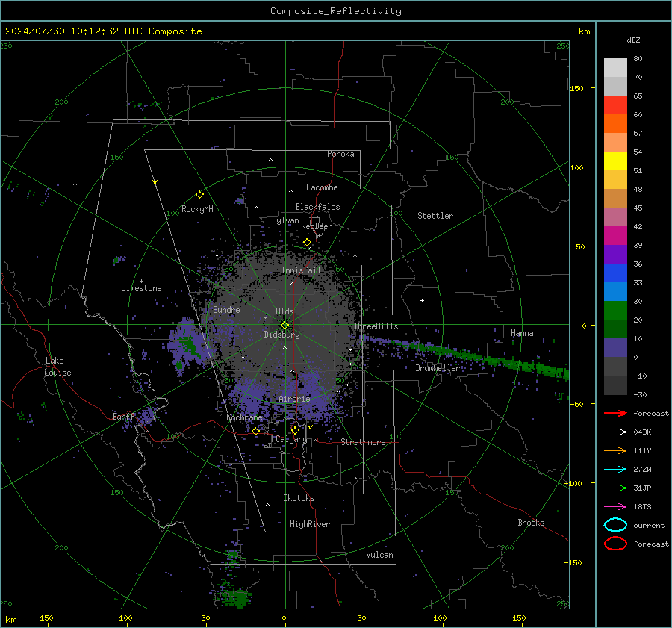
Task: Click yellow diamond marker above Calgary
Action: (x=295, y=430)
